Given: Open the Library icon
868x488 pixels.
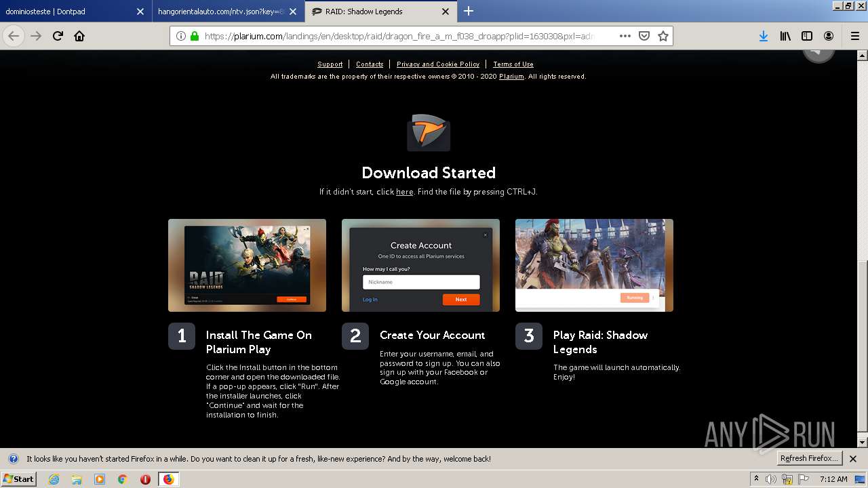Looking at the screenshot, I should [x=785, y=36].
